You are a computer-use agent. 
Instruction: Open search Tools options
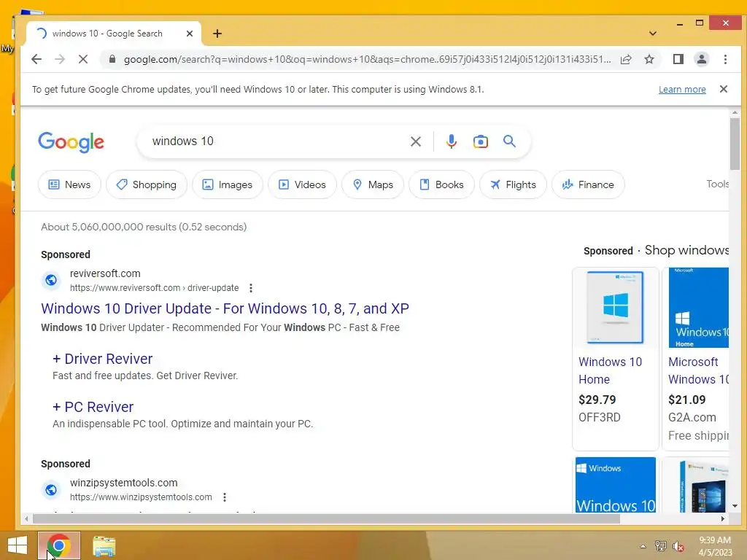point(718,184)
